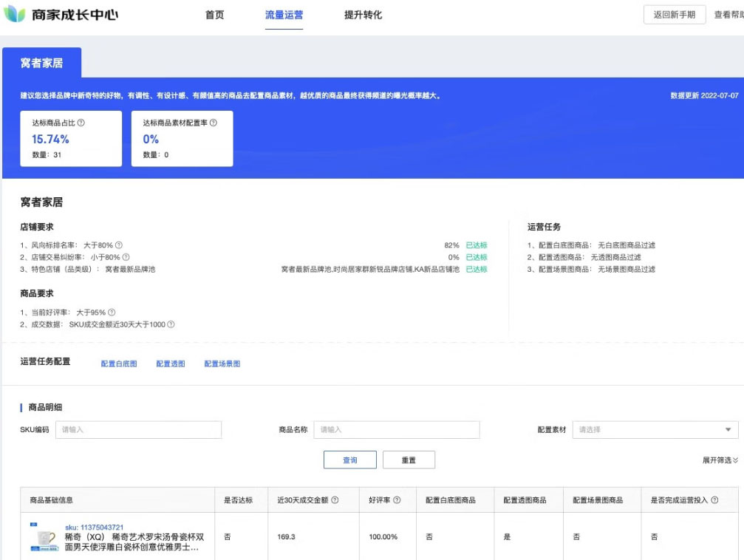Open the help icon in 近30天成交金额 column header
Screen dimensions: 744x560
[x=335, y=499]
